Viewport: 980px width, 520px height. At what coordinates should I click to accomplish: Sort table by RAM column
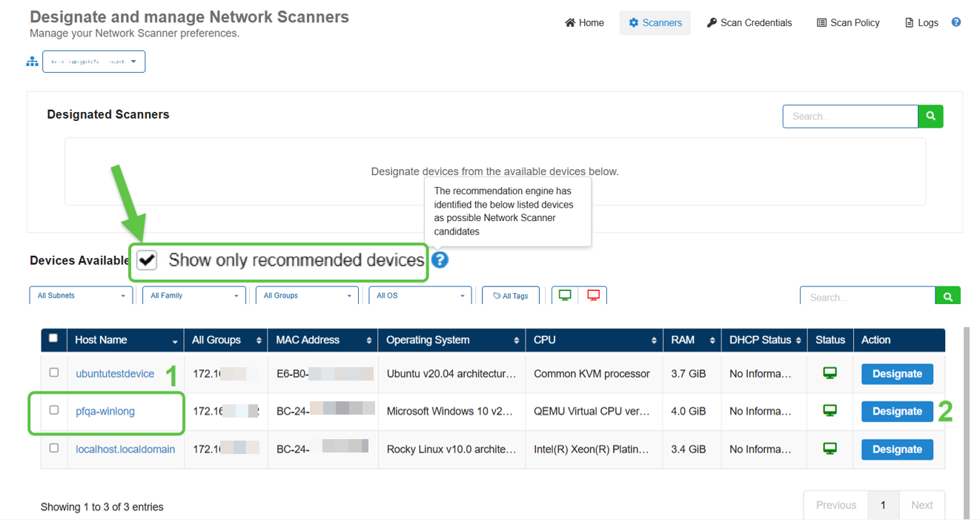click(691, 340)
